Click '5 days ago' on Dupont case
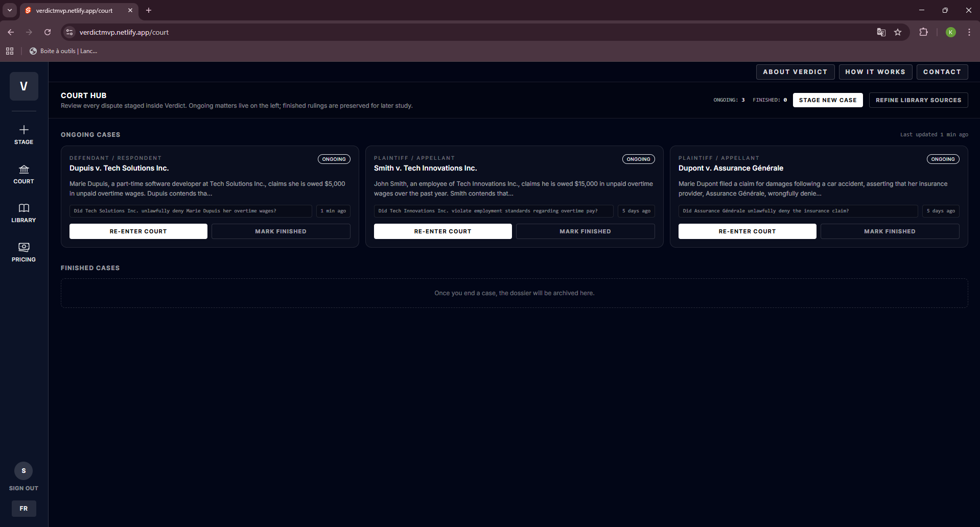 [941, 211]
